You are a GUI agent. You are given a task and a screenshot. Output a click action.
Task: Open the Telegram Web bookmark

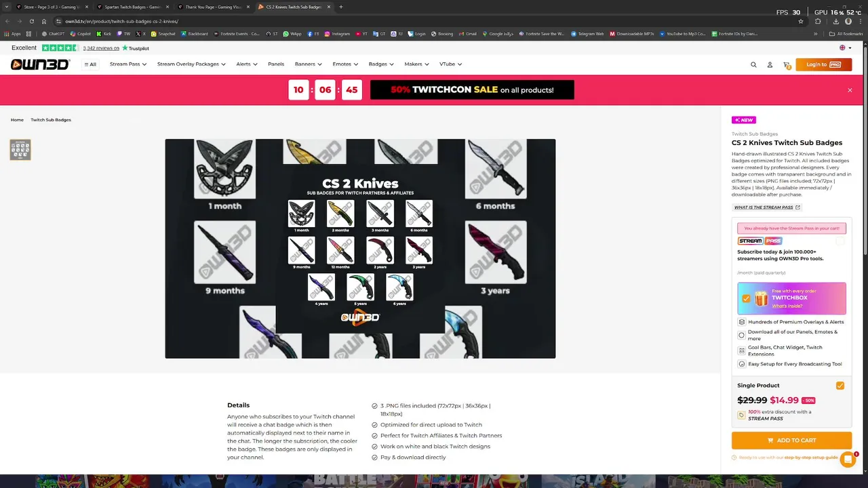pyautogui.click(x=587, y=34)
